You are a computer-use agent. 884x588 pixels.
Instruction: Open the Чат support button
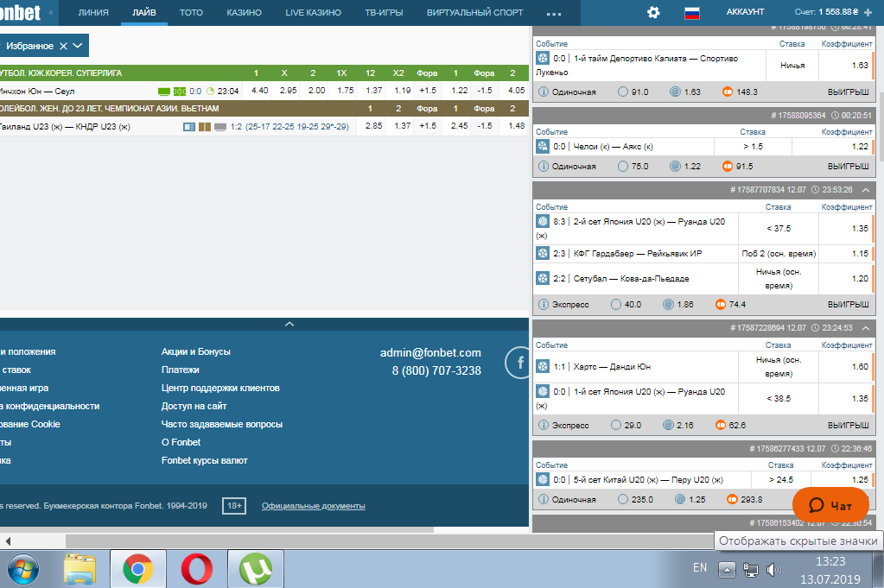(830, 506)
